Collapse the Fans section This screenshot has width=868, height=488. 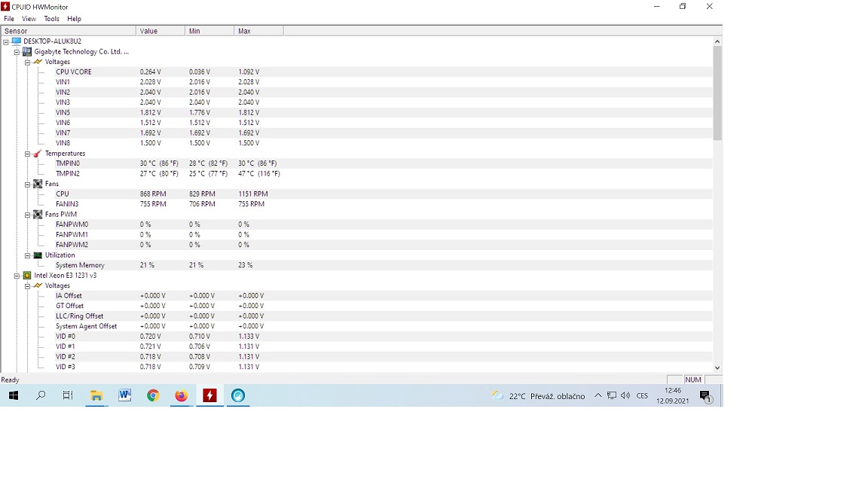tap(27, 185)
